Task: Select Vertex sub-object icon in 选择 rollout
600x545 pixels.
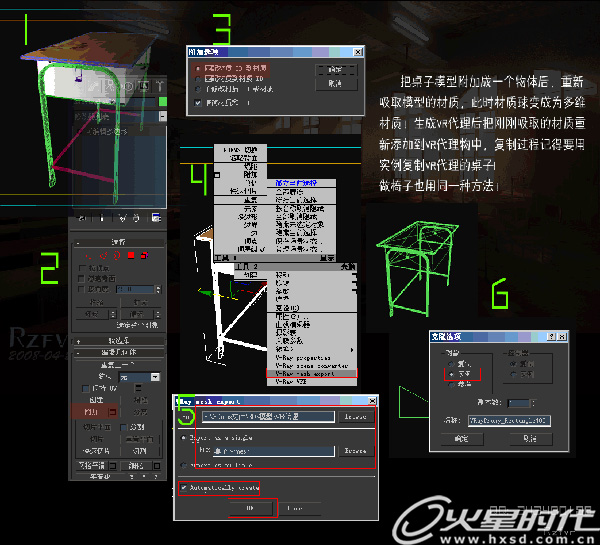Action: [x=89, y=255]
